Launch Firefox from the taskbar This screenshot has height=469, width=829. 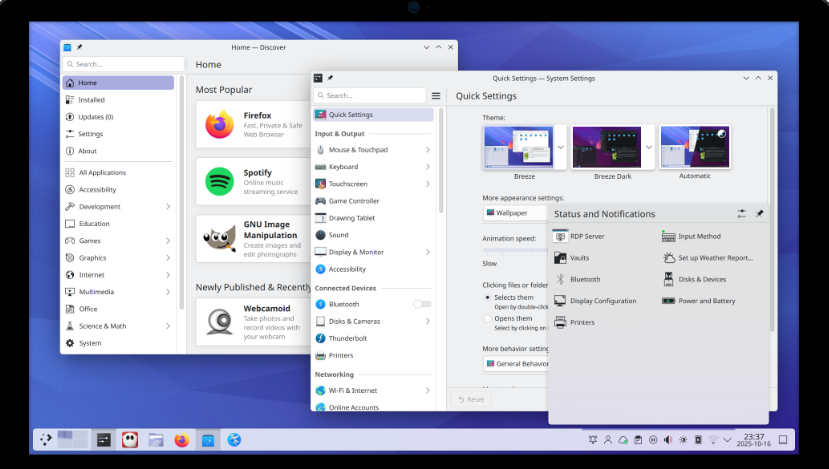pos(181,439)
